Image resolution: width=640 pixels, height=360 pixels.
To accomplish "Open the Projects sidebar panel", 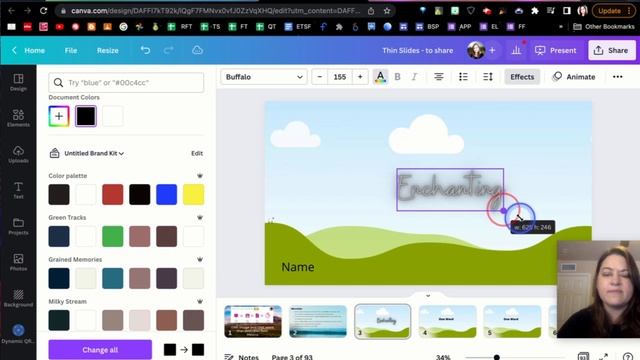I will point(18,226).
